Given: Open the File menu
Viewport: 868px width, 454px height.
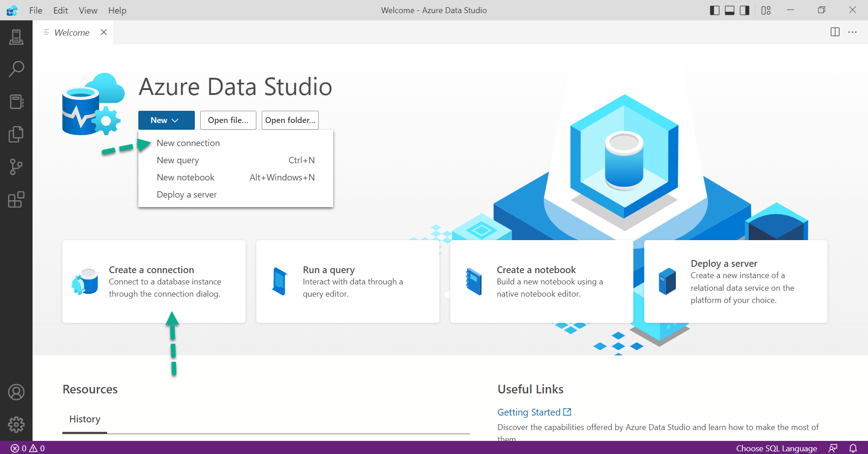Looking at the screenshot, I should (36, 10).
